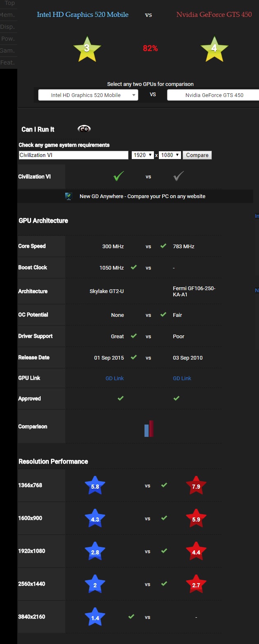Click the Skylake GT2-U architecture value
The width and height of the screenshot is (259, 644).
(107, 291)
